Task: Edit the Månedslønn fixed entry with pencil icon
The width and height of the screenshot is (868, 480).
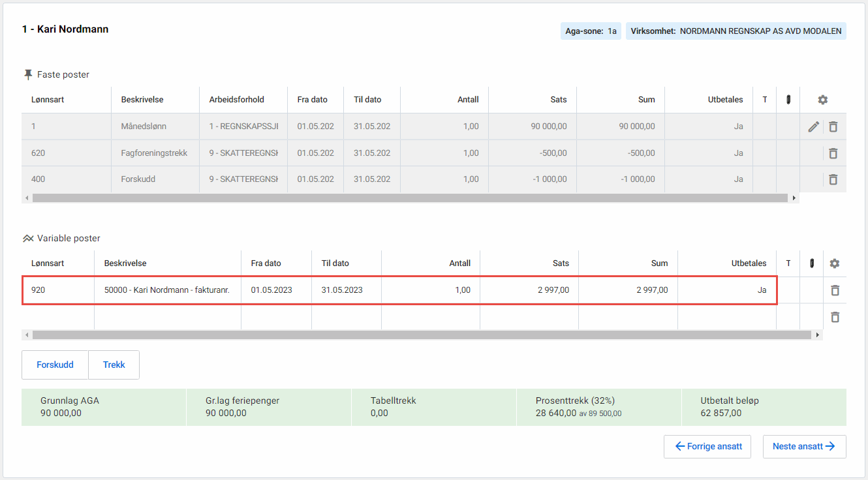Action: click(x=813, y=127)
